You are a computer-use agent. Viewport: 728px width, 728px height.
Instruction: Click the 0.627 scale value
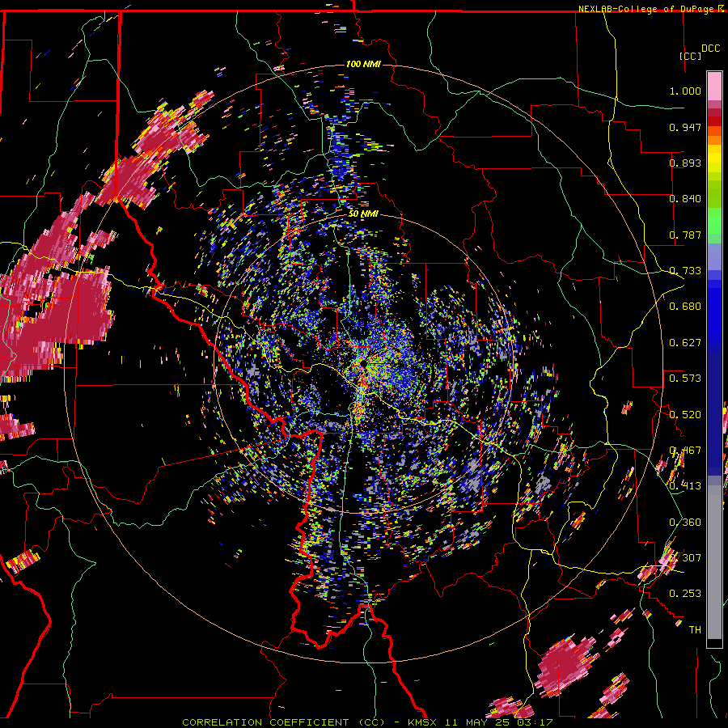(x=685, y=343)
